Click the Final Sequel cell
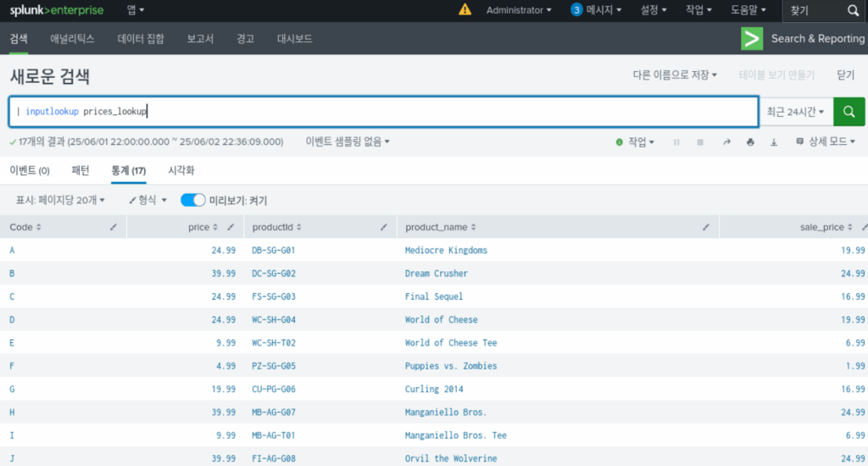 (x=434, y=297)
